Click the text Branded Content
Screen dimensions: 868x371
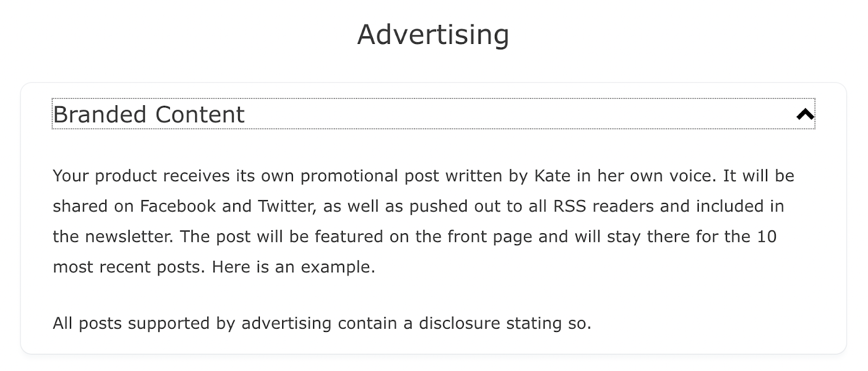pyautogui.click(x=148, y=114)
